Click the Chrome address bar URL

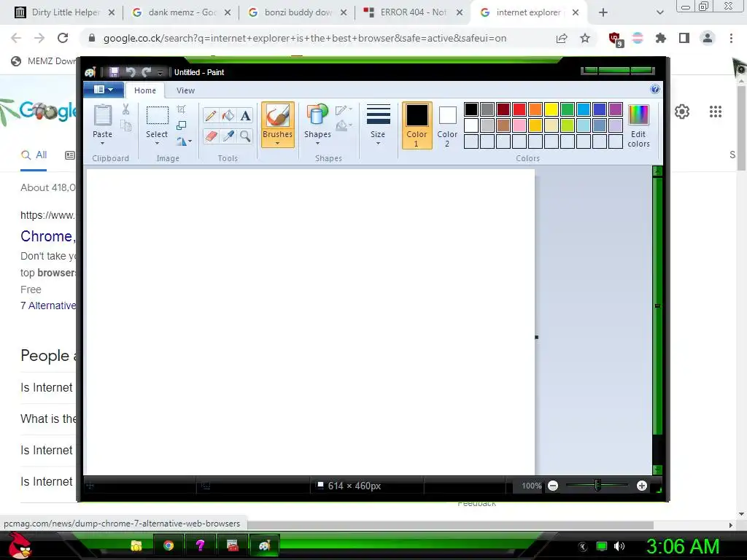click(x=305, y=38)
